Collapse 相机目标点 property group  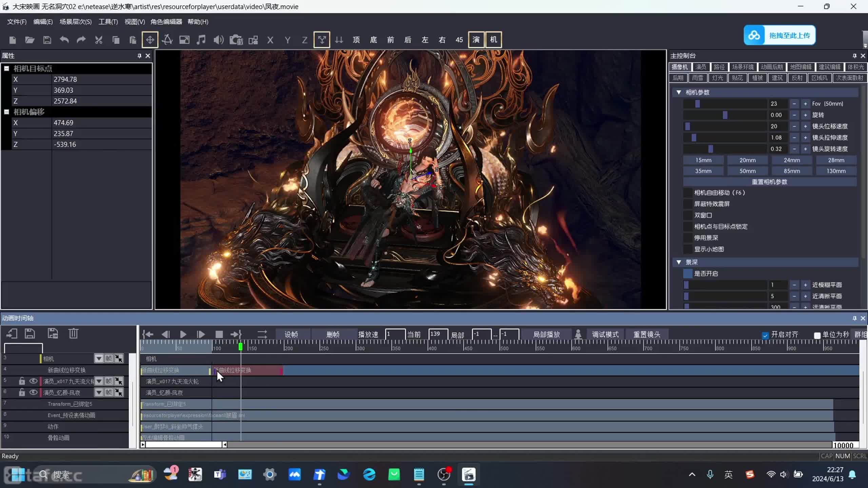point(6,68)
